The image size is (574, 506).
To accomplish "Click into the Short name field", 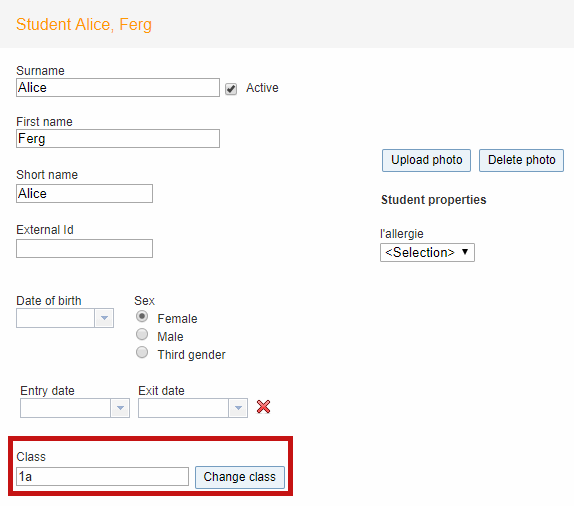I will pyautogui.click(x=84, y=193).
